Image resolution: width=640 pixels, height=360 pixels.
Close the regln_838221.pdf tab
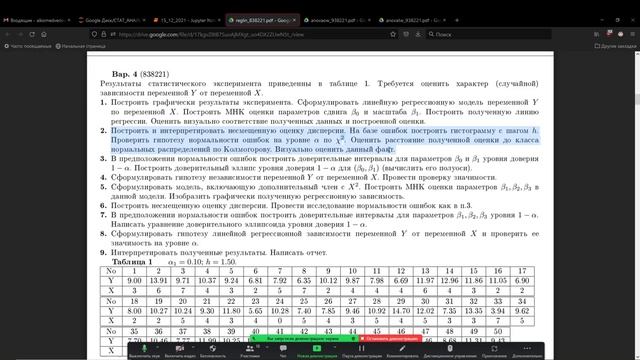click(294, 20)
